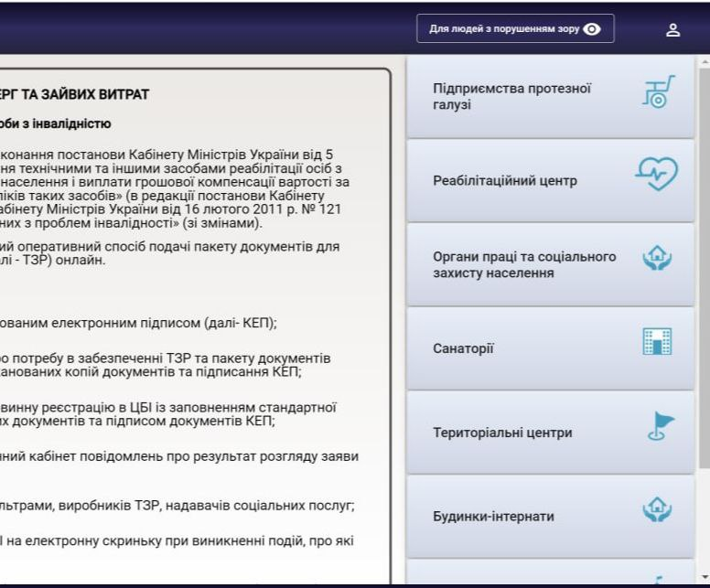The width and height of the screenshot is (710, 588).
Task: Click the building icon next to Санаторії
Action: pos(657,341)
